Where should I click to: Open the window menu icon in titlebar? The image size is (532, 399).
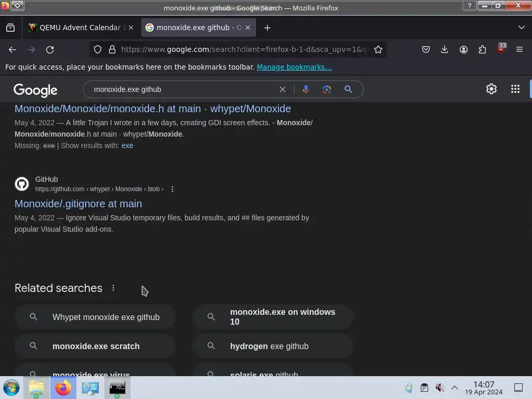pyautogui.click(x=18, y=5)
